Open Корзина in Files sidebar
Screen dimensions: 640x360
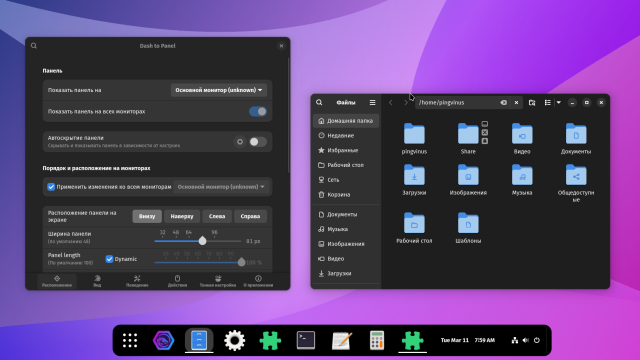click(346, 195)
